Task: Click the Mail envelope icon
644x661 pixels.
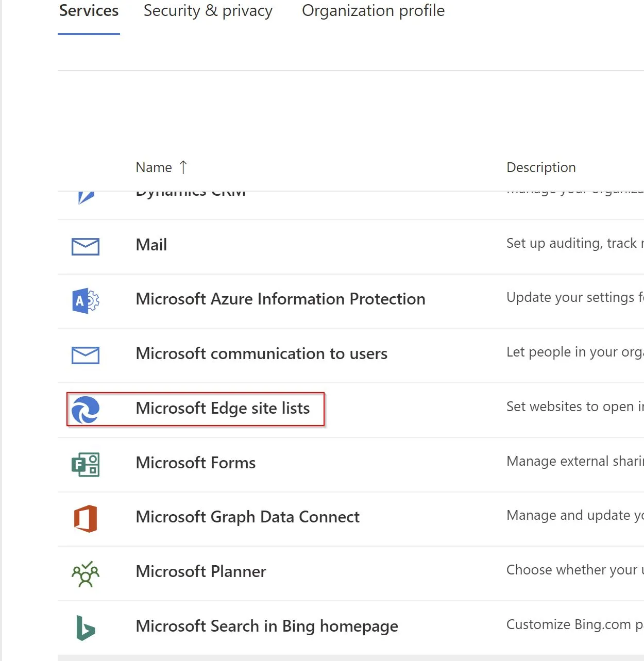Action: pyautogui.click(x=86, y=247)
